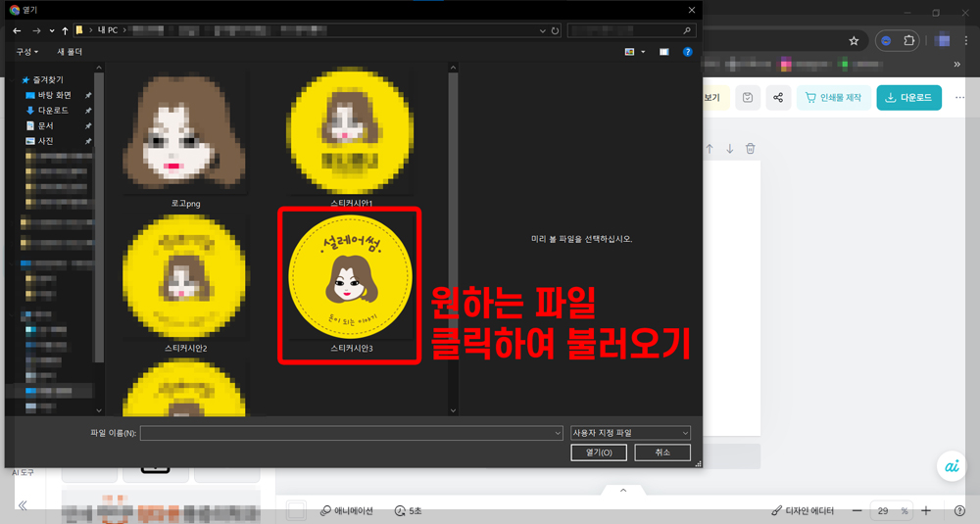Open the view options dropdown arrow

click(643, 52)
